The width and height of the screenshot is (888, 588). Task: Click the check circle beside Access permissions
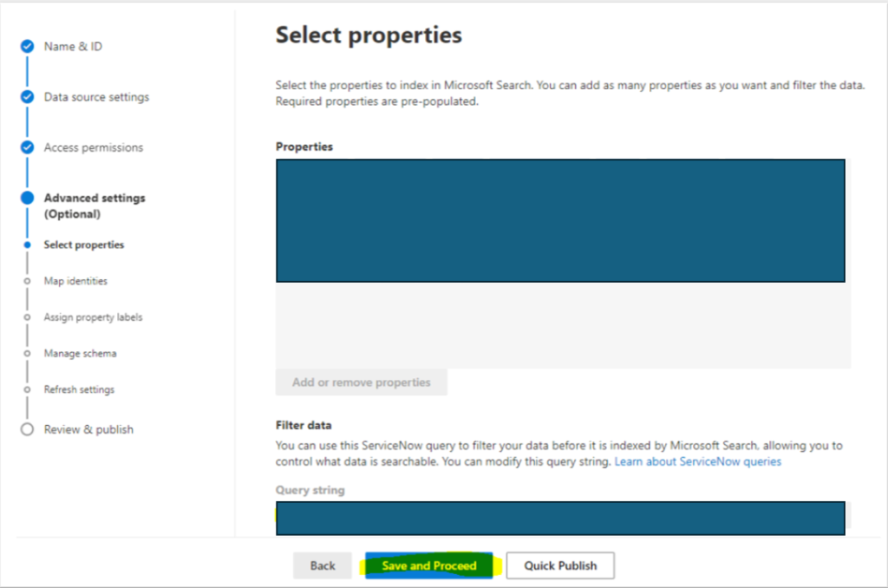tap(27, 147)
